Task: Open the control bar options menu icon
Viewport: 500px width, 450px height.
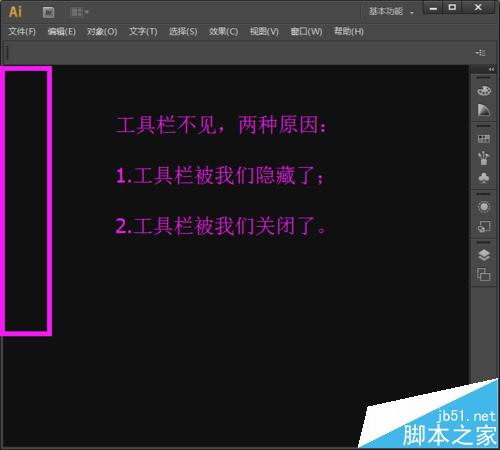Action: coord(481,53)
